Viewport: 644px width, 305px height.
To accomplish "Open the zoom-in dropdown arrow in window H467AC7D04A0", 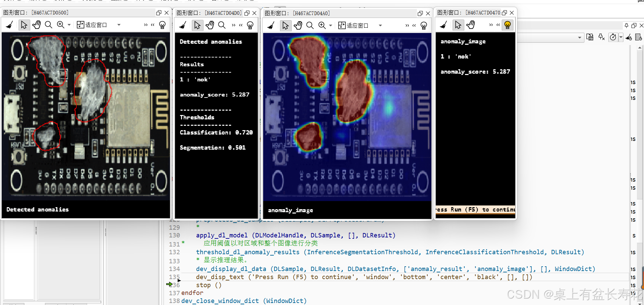I will 330,26.
